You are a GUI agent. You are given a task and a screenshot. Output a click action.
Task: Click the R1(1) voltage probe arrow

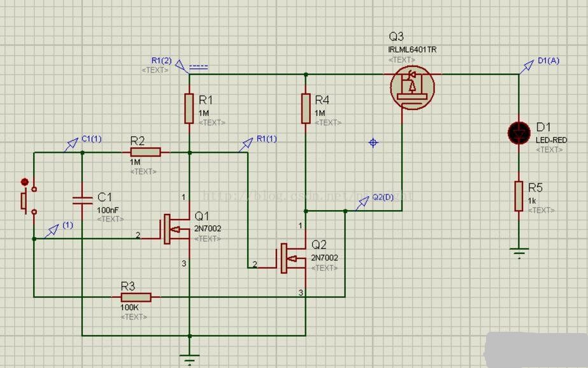(246, 145)
